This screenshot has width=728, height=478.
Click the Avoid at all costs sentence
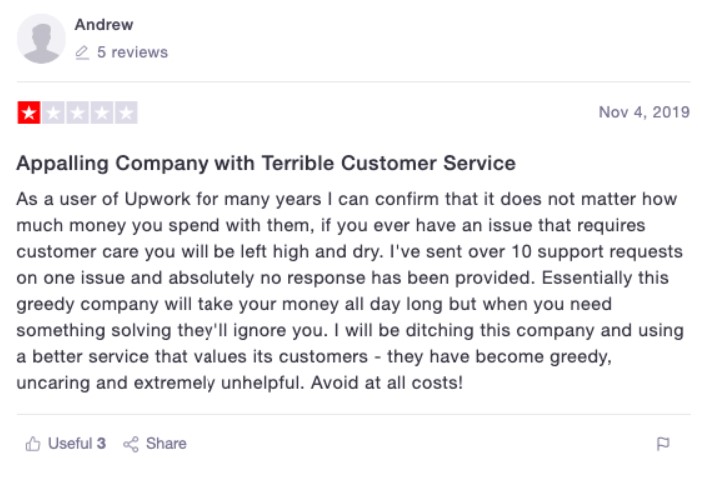coord(387,383)
